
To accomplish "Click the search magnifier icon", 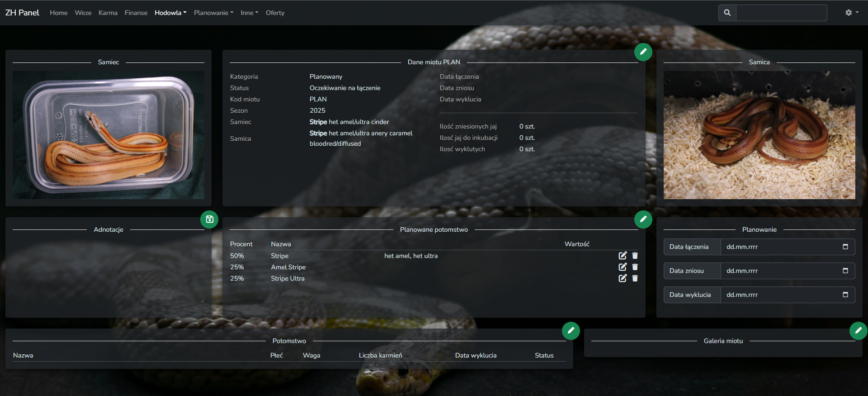I will (727, 13).
